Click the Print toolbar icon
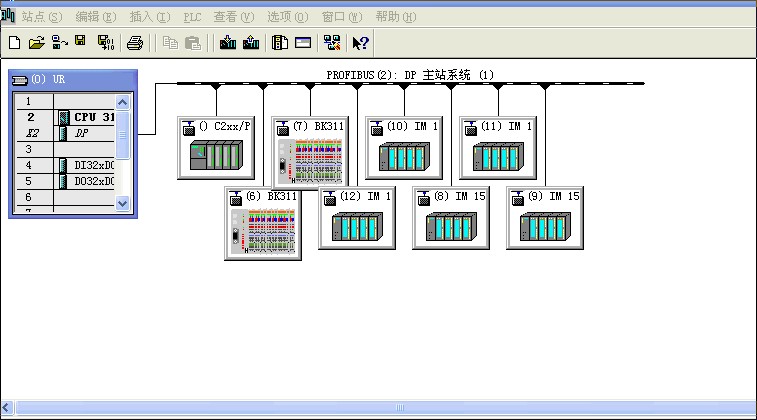This screenshot has height=420, width=757. tap(136, 42)
